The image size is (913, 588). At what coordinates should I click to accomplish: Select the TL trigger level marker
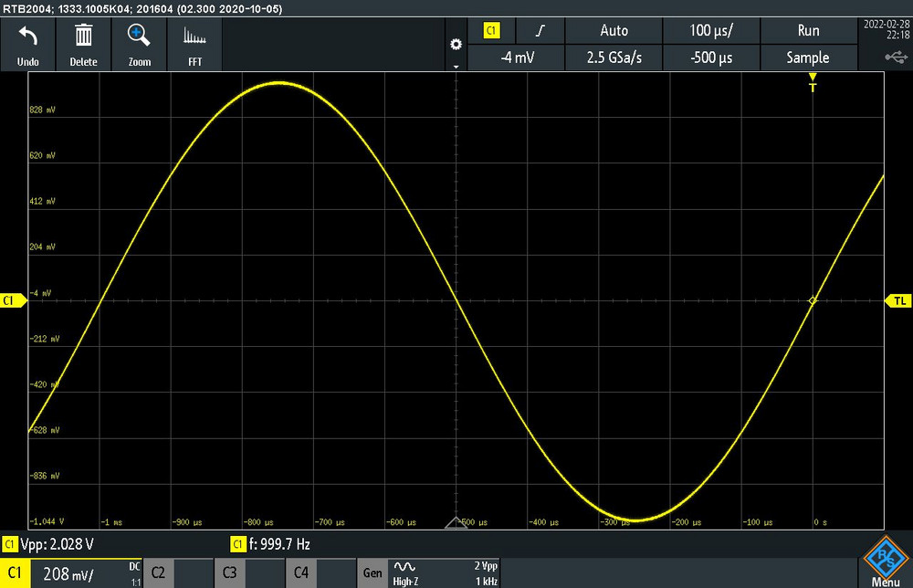click(x=898, y=300)
